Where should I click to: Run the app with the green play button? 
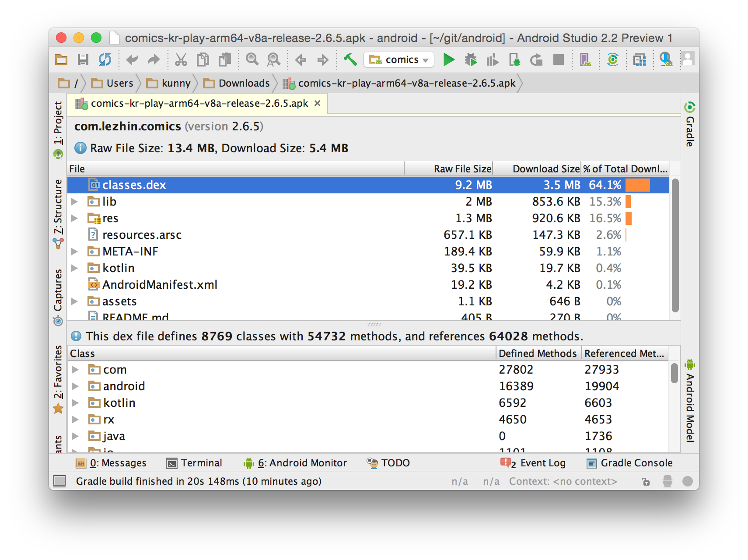pyautogui.click(x=449, y=59)
